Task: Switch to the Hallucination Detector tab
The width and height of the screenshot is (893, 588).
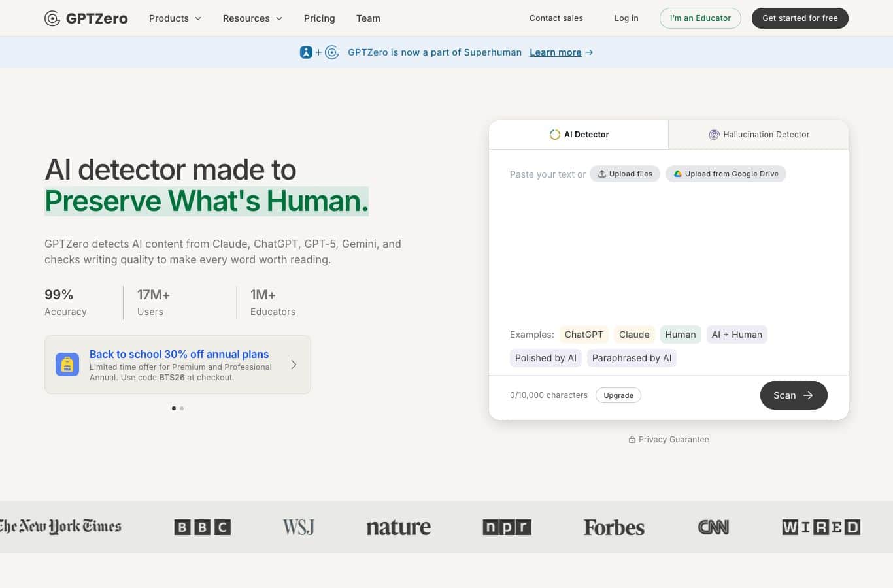Action: (758, 135)
